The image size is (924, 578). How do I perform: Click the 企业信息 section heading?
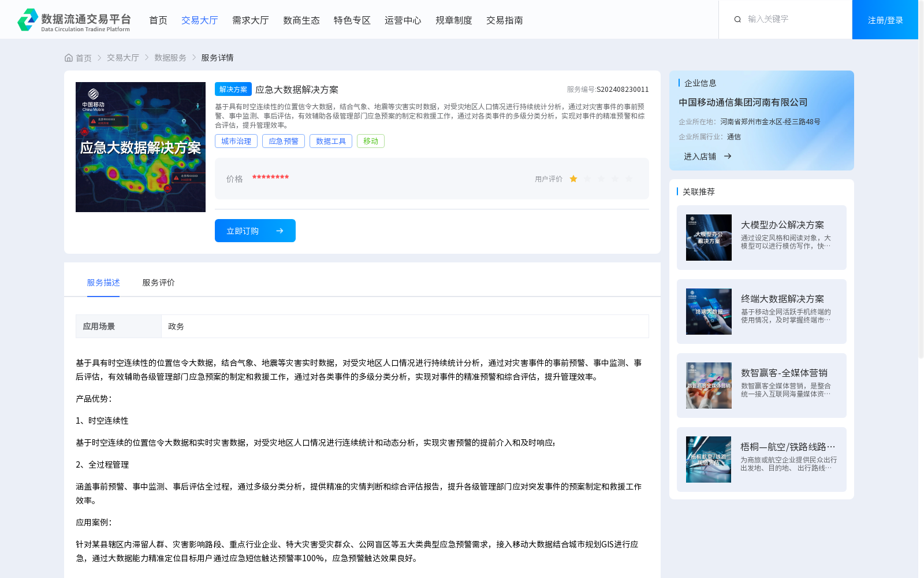pyautogui.click(x=701, y=83)
